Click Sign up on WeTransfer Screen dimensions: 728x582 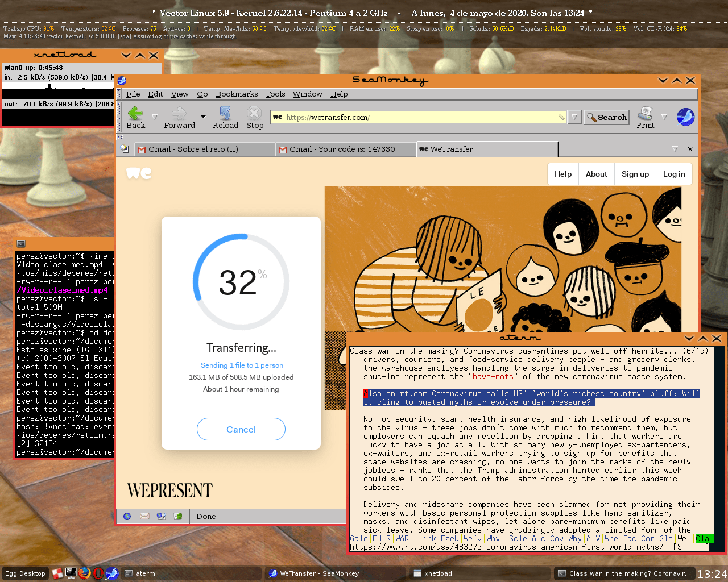[635, 174]
